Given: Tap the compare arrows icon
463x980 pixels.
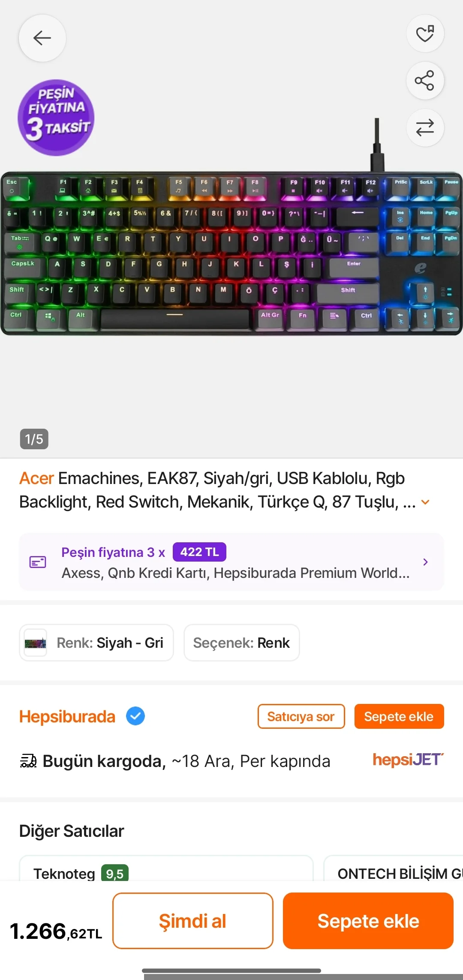Looking at the screenshot, I should [x=425, y=128].
